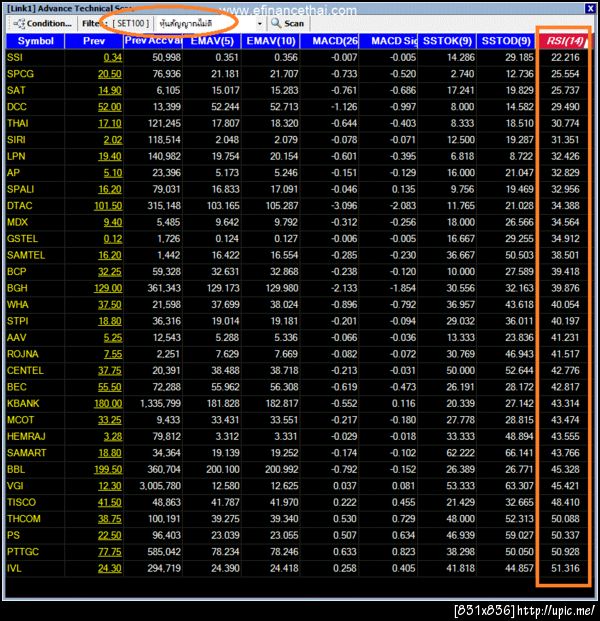The width and height of the screenshot is (600, 621).
Task: Click PTTGC's previous price 77.75
Action: click(110, 552)
